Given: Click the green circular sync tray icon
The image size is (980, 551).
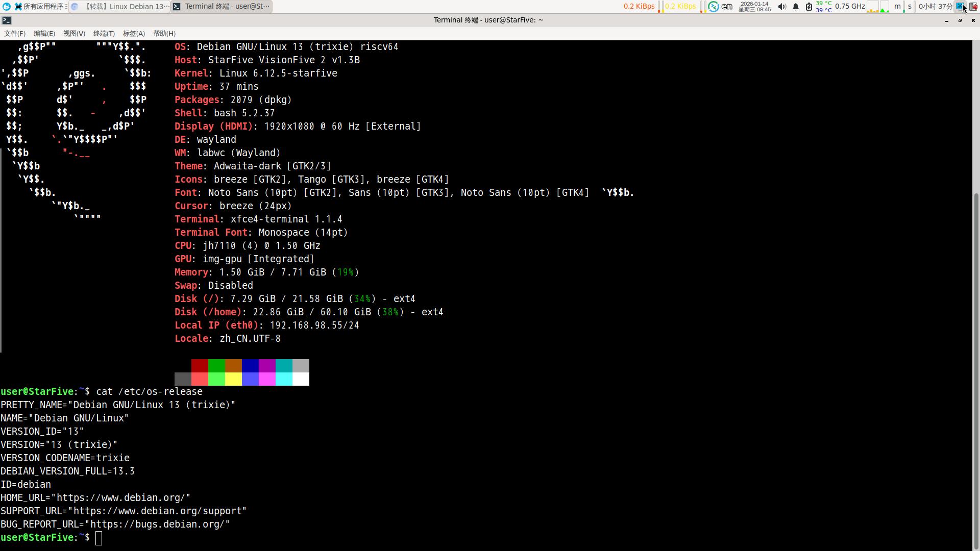Looking at the screenshot, I should (x=714, y=7).
